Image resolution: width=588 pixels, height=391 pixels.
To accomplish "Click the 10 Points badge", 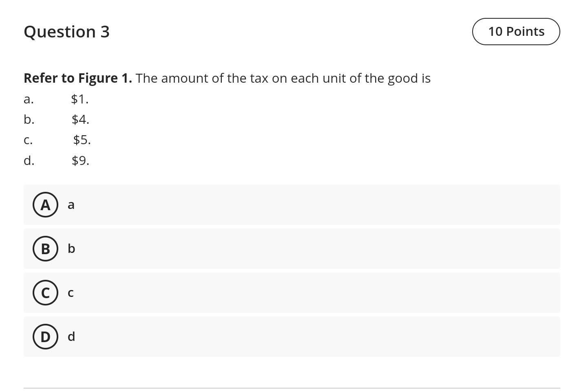I will (516, 31).
